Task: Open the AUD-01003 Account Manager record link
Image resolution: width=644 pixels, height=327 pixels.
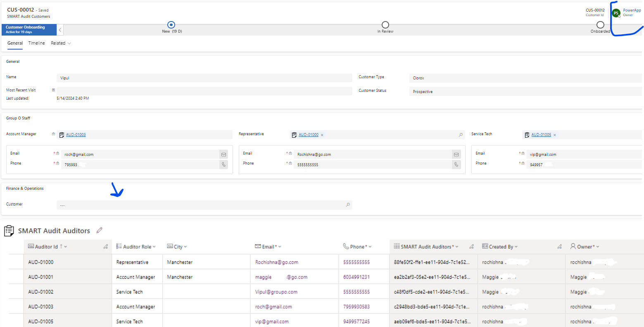Action: [x=76, y=134]
